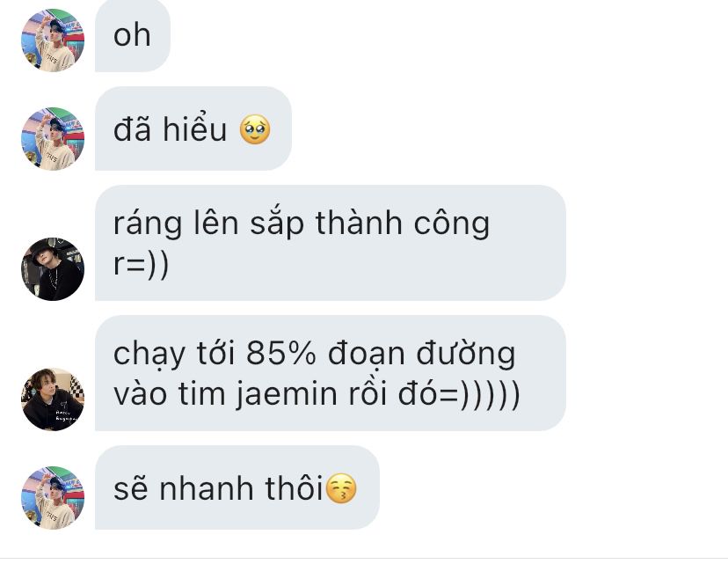Click the "đó=)))))" text ending fourth message
Image resolution: width=728 pixels, height=564 pixels.
(x=459, y=394)
